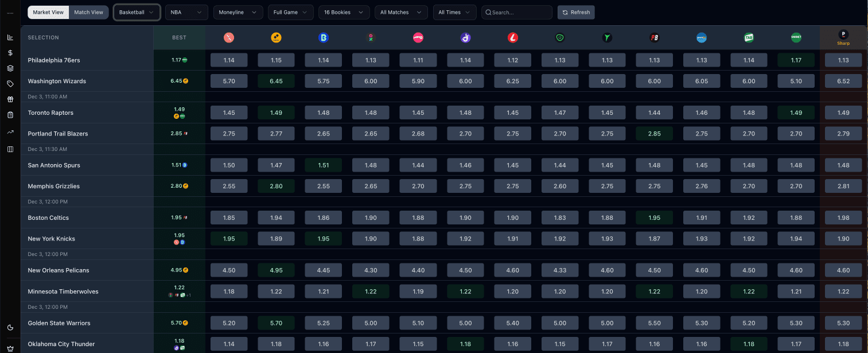
Task: Open the columns layout sidebar icon
Action: pyautogui.click(x=10, y=149)
